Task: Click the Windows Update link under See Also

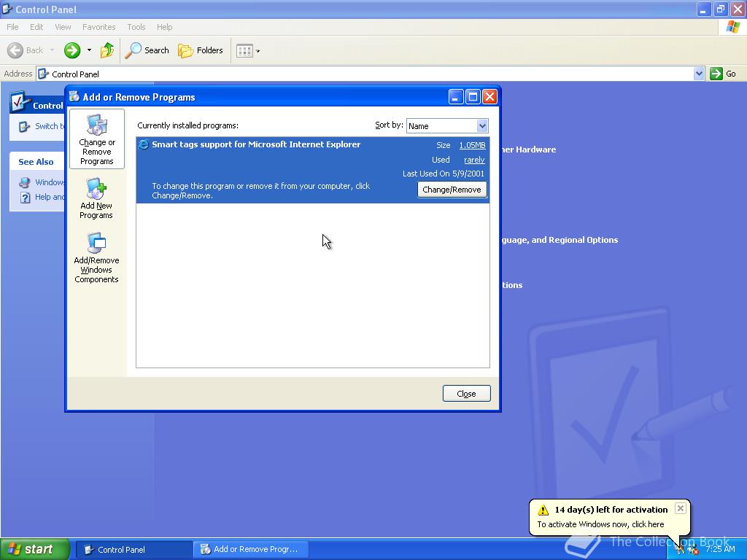Action: coord(50,182)
